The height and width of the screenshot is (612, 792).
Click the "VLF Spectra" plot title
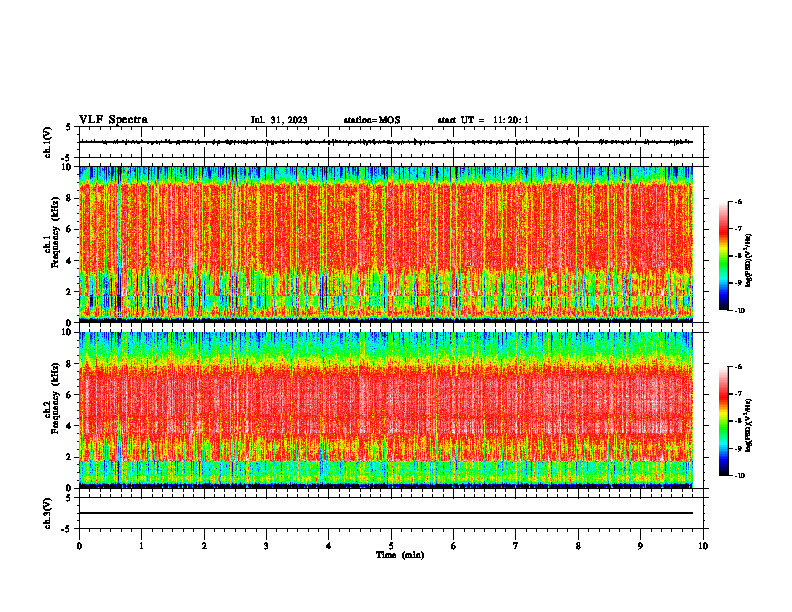[113, 120]
